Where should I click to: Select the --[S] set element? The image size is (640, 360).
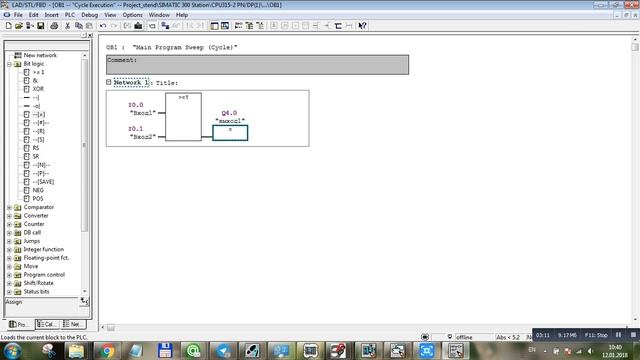(x=38, y=140)
